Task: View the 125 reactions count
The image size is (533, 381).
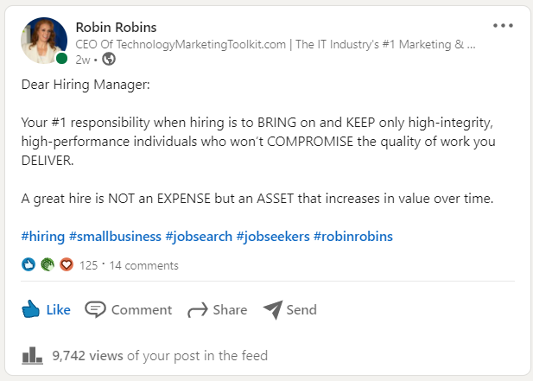Action: pos(88,265)
